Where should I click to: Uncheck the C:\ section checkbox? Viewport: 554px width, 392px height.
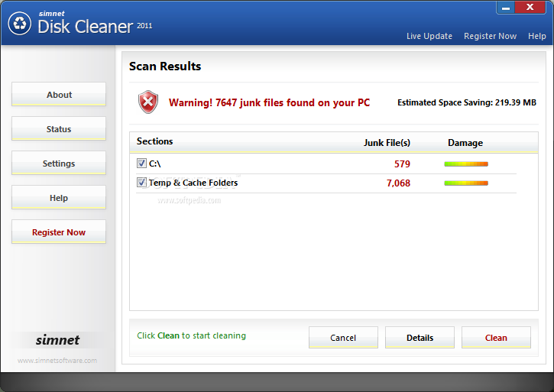pos(141,163)
